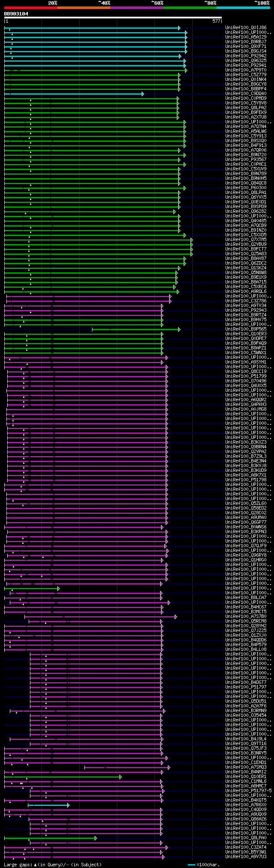Select the UniRef100_P92941 label

pyautogui.click(x=246, y=66)
